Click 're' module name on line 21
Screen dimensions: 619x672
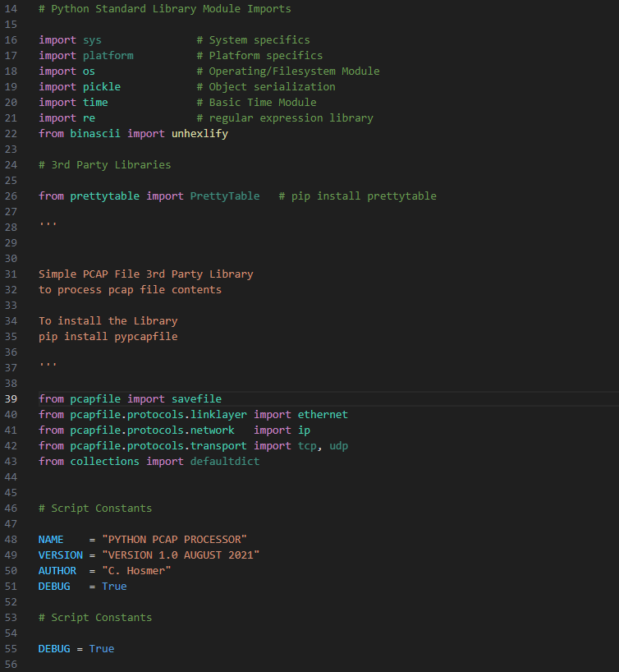coord(89,118)
